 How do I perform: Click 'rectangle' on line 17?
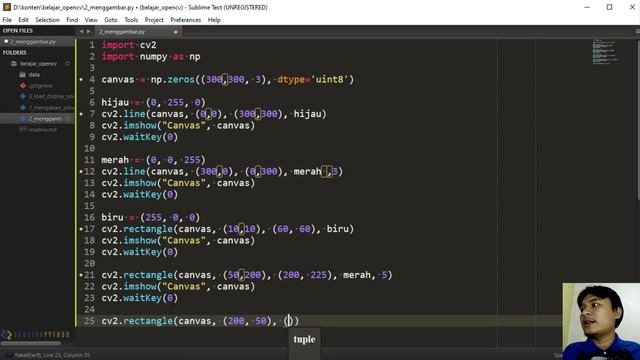pyautogui.click(x=148, y=229)
